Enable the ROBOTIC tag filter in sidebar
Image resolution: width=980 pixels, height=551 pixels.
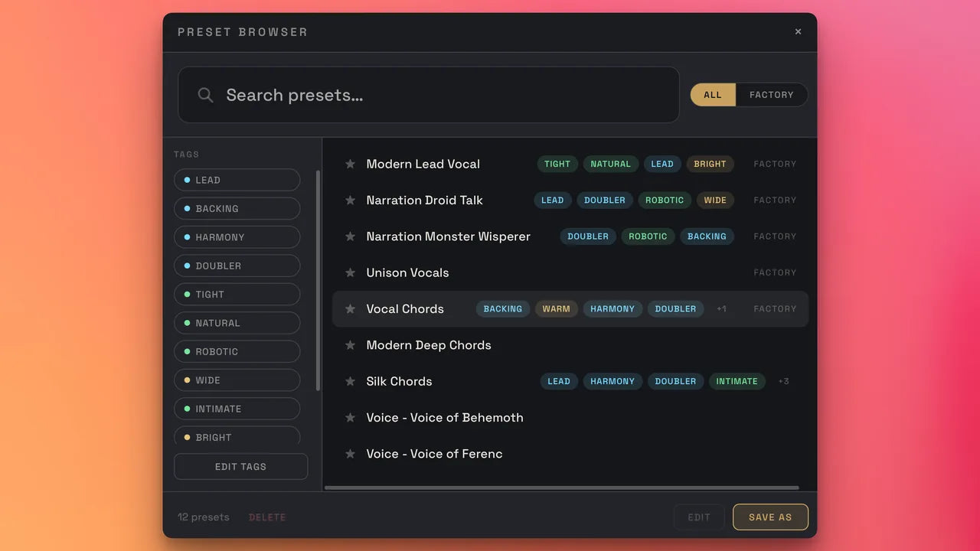237,351
